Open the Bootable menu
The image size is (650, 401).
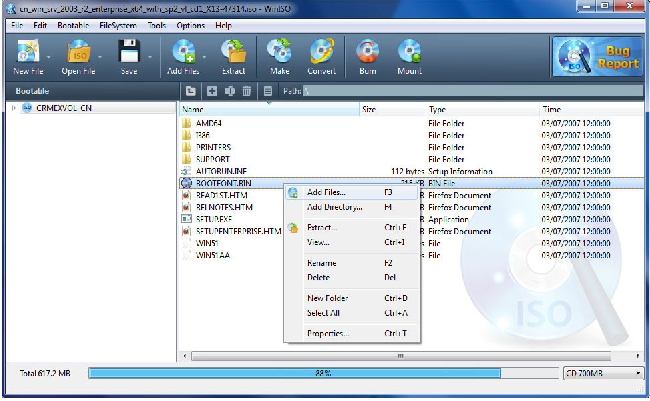point(72,24)
